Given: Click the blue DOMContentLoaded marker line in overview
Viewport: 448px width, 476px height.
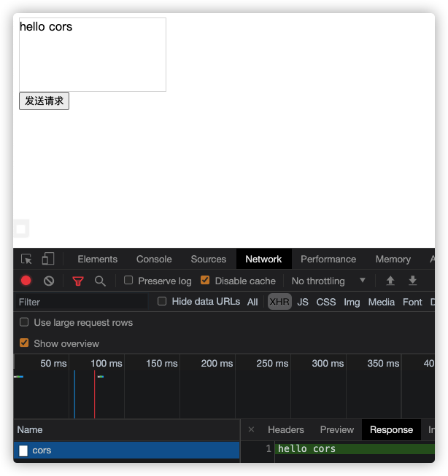Looking at the screenshot, I should 74,394.
